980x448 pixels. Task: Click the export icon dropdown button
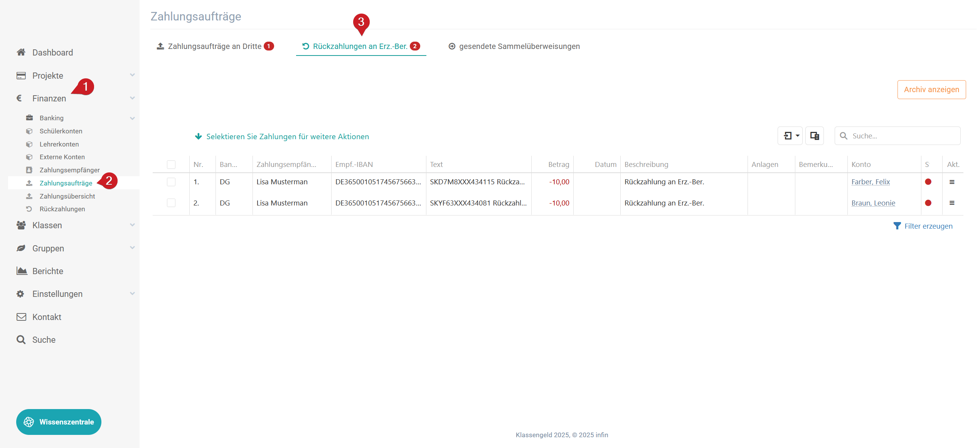tap(790, 136)
